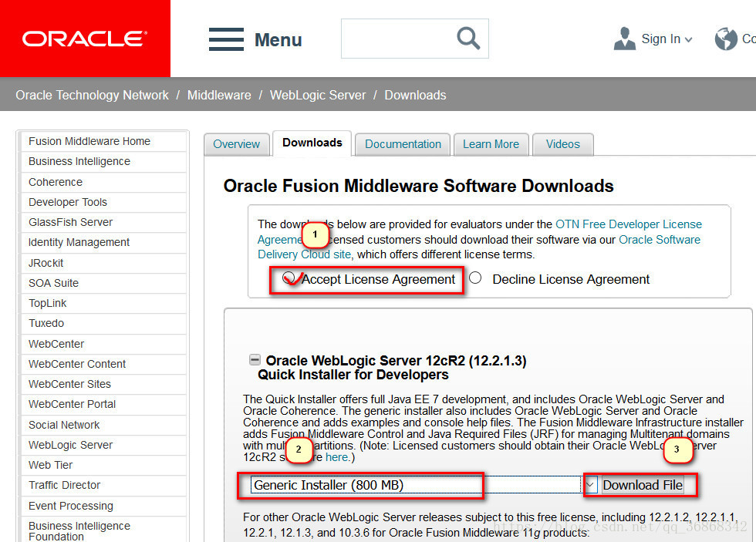Open Event Processing sidebar item

(103, 506)
